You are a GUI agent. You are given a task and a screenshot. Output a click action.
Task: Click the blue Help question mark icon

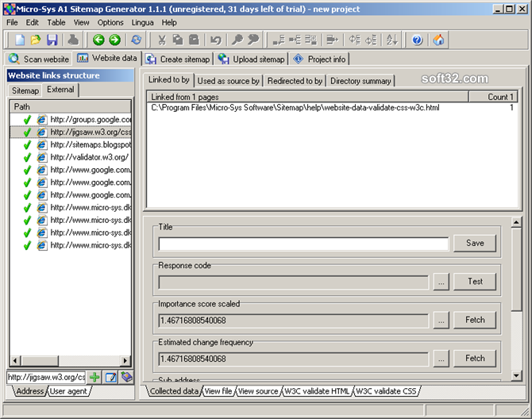click(x=417, y=40)
